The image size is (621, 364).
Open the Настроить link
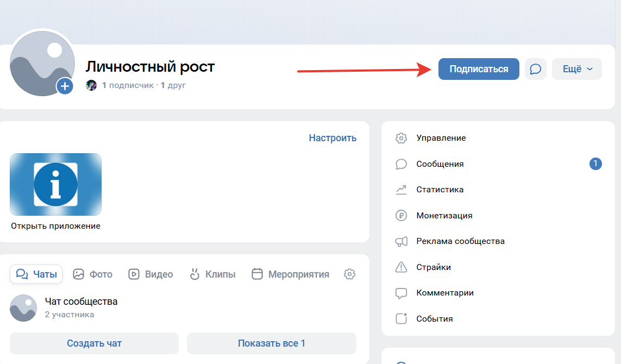(332, 138)
